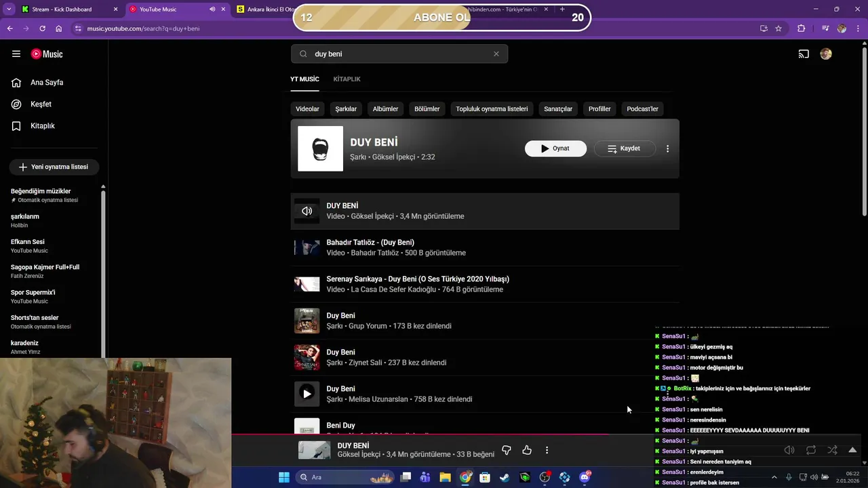Click the YouTube Music logo
The image size is (868, 488).
click(47, 54)
